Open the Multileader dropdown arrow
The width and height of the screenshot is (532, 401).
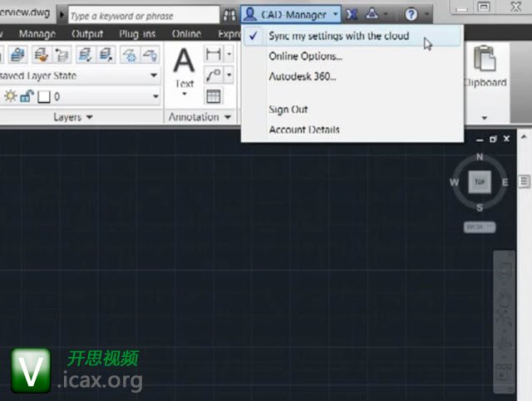229,75
